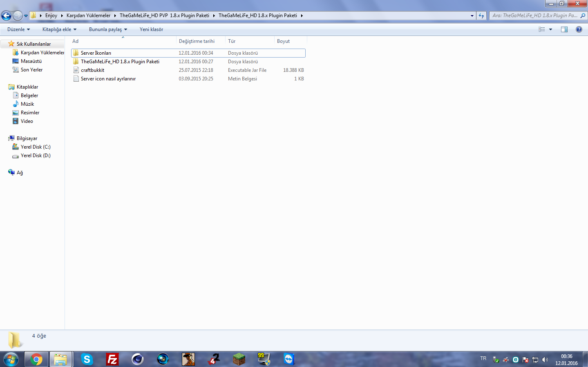
Task: Click the Windows Explorer taskbar icon
Action: [60, 359]
